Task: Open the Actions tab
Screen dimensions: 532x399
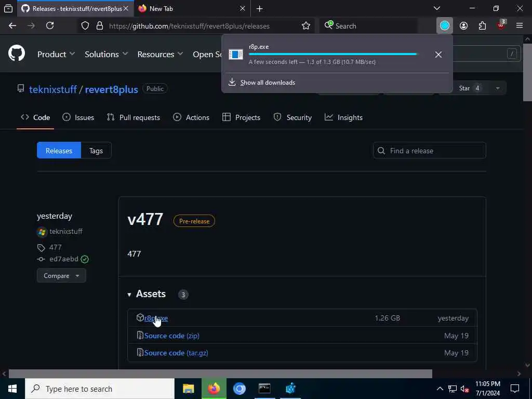Action: tap(191, 117)
